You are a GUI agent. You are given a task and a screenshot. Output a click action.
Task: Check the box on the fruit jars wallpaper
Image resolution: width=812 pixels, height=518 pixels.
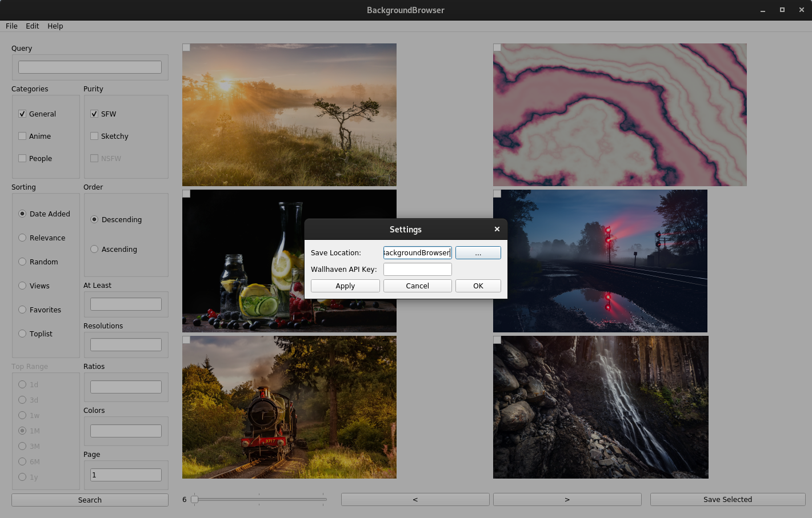[186, 194]
